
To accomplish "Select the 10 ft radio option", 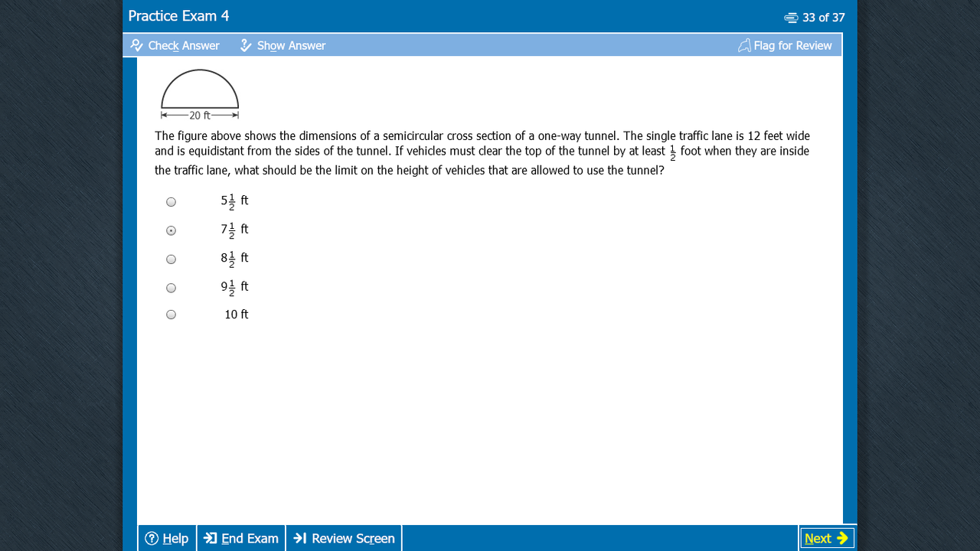I will 171,315.
